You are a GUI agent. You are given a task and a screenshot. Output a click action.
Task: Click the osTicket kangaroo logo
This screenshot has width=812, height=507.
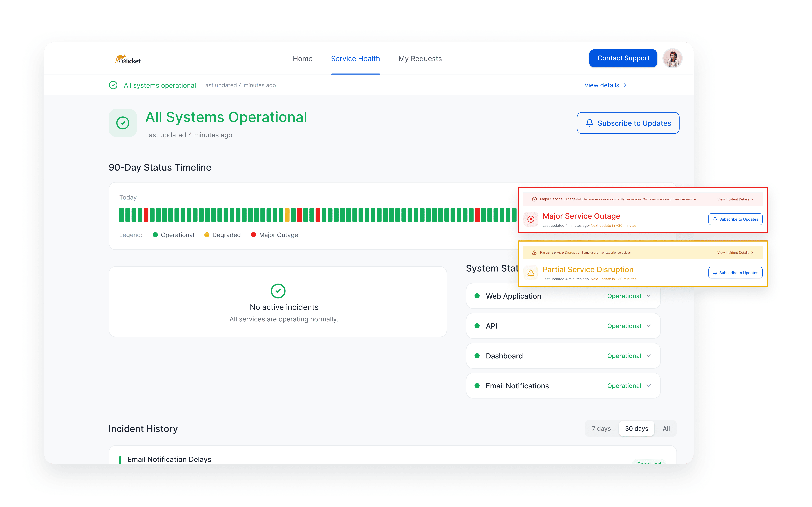coord(127,60)
